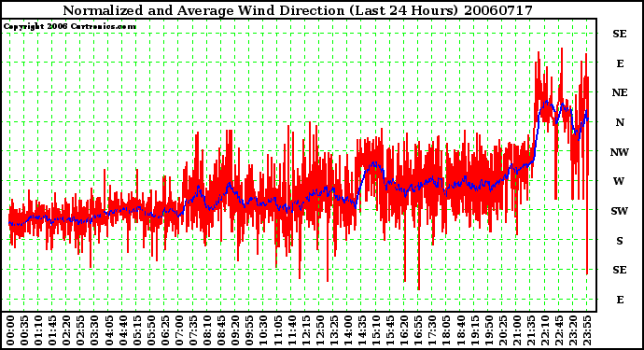Click the 09:20 time axis label
The width and height of the screenshot is (644, 350).
[235, 330]
